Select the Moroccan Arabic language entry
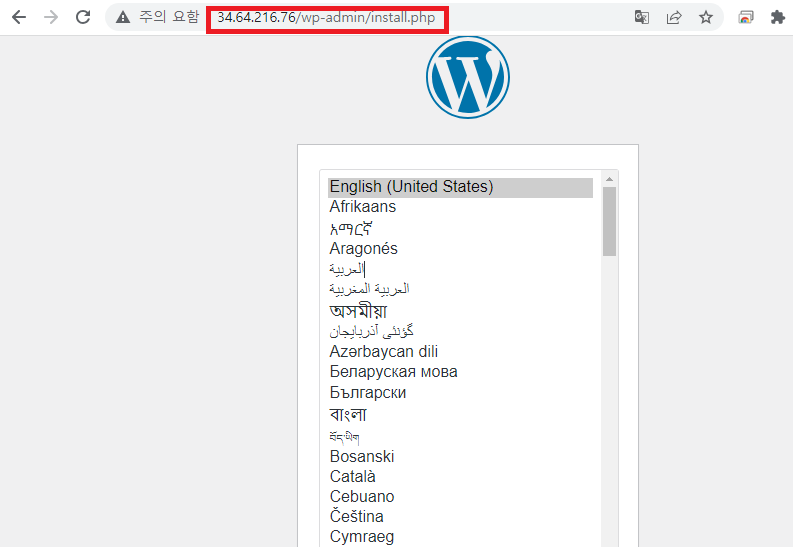This screenshot has width=793, height=547. [x=460, y=289]
